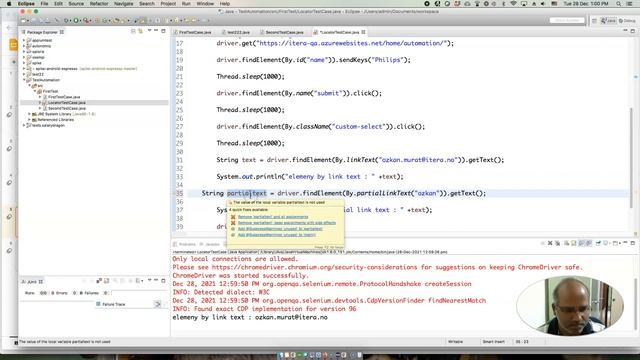Viewport: 640px width, 360px height.
Task: Click Remove All Terminated Launches icon
Action: (558, 243)
